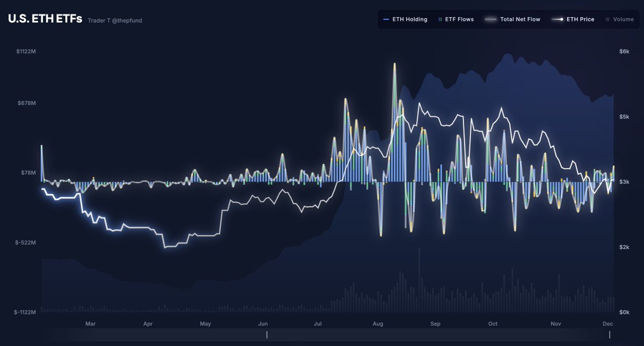Toggle ETF Flows series via its label

(459, 19)
